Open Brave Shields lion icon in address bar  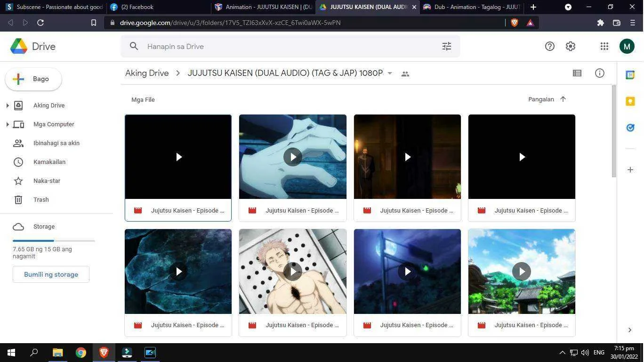(515, 23)
